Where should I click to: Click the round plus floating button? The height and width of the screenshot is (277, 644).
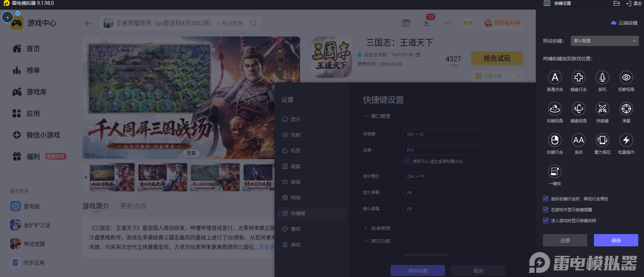(7, 17)
